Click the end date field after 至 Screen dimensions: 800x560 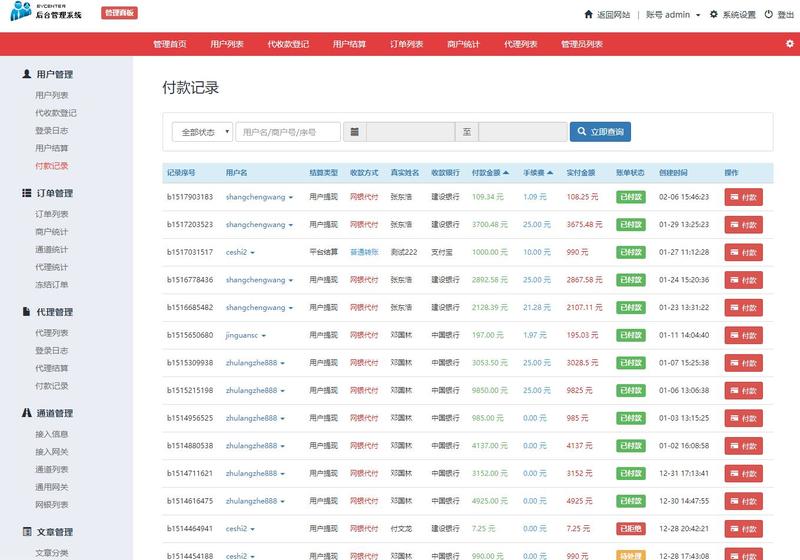pos(522,132)
